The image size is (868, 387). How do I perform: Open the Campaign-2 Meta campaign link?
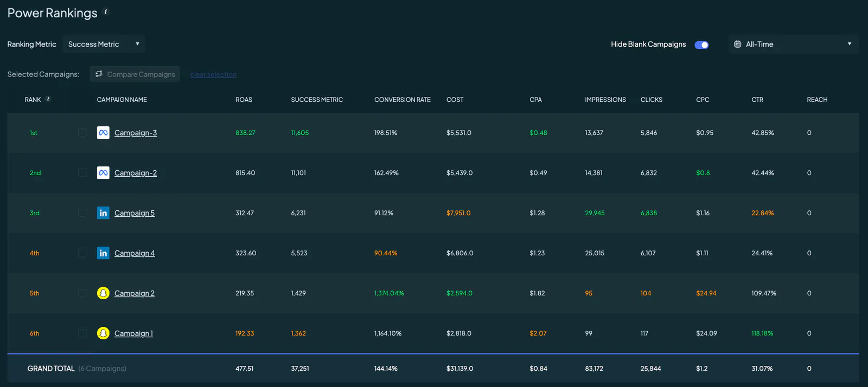[136, 173]
